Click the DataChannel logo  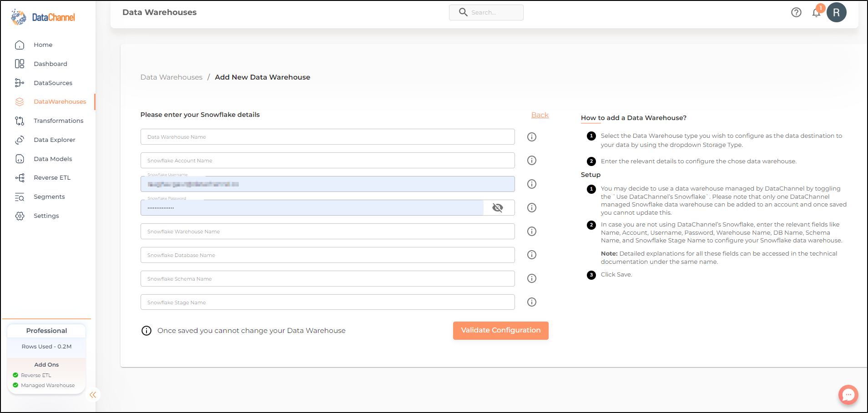coord(43,17)
